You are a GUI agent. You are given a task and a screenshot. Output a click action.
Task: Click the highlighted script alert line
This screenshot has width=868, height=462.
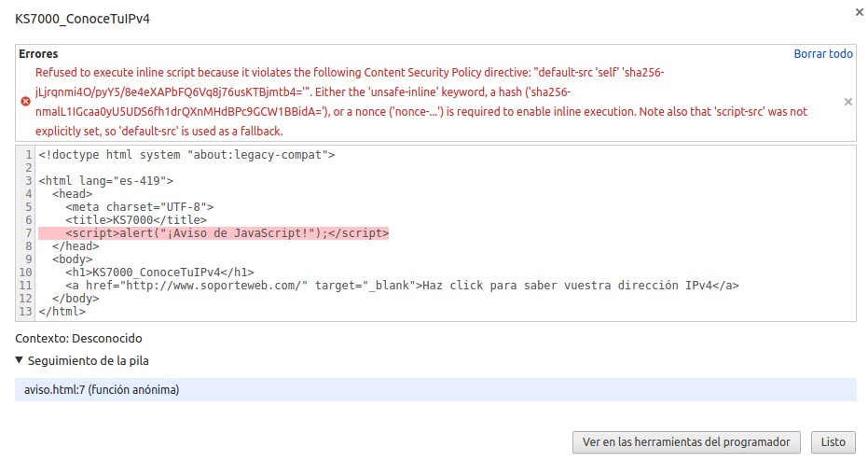[227, 233]
